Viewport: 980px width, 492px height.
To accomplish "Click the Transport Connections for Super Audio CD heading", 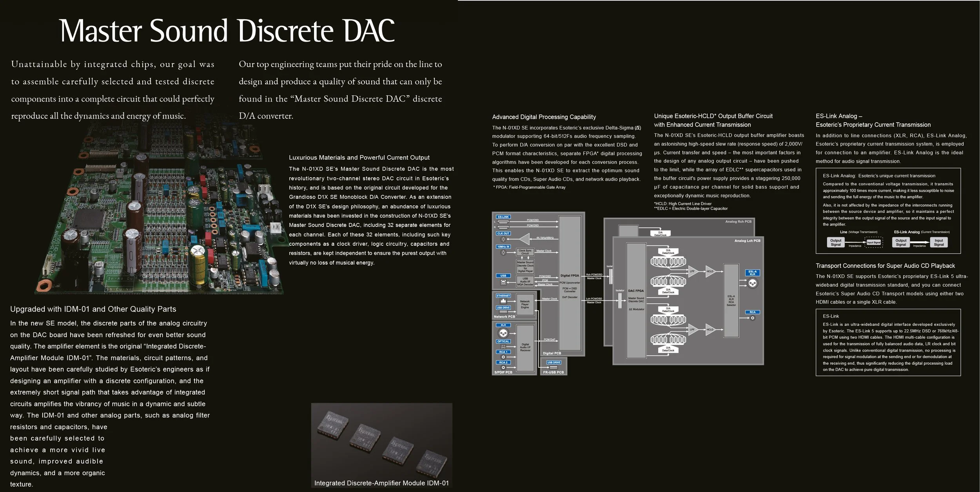I will click(885, 266).
